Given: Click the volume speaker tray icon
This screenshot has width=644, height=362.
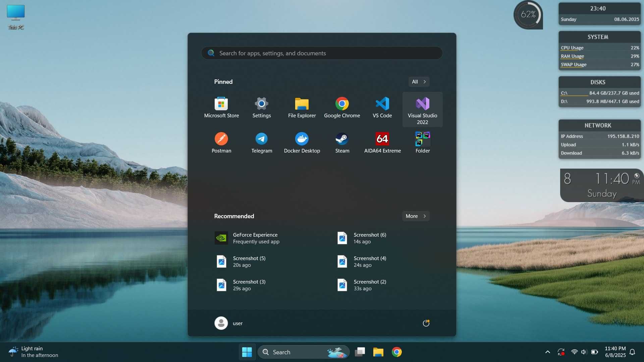Looking at the screenshot, I should point(584,352).
